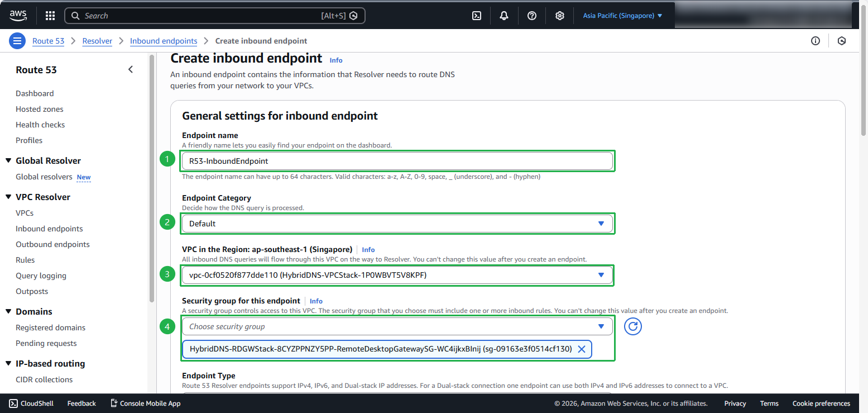Click the AWS search box
The image size is (868, 413).
[215, 16]
